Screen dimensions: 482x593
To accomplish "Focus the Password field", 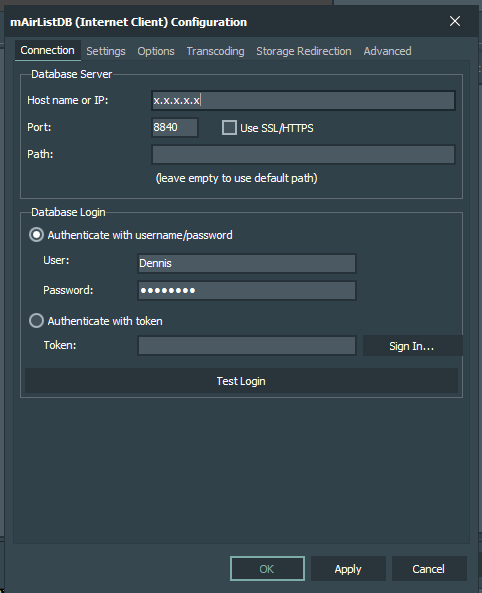I will click(247, 290).
